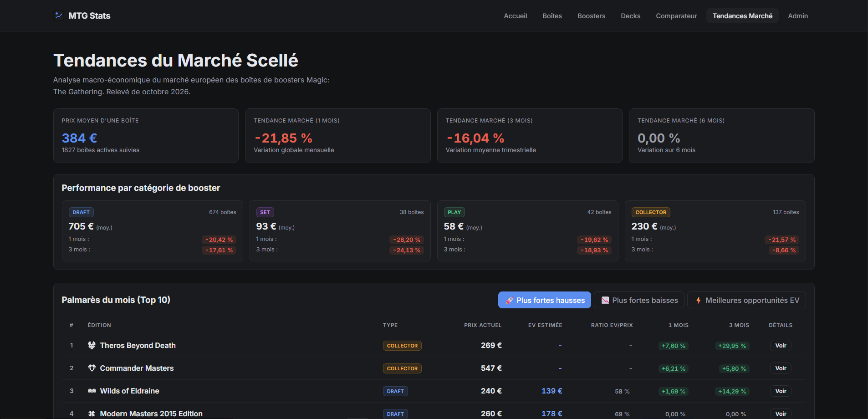Show Meilleures opportunités EV ranking
The height and width of the screenshot is (419, 868).
[x=746, y=300]
